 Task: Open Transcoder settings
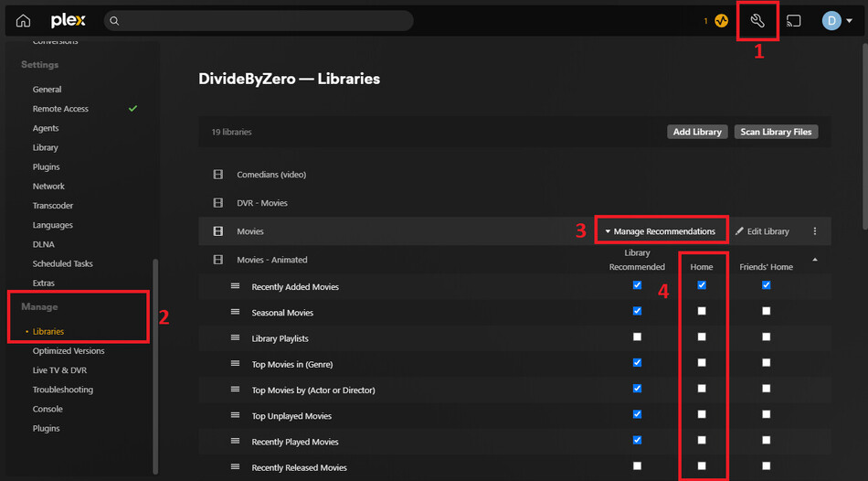click(53, 206)
